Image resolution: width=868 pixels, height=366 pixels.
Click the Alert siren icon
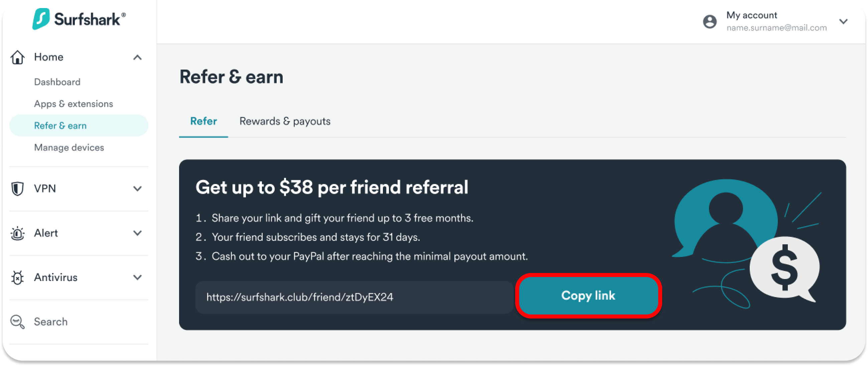[17, 234]
